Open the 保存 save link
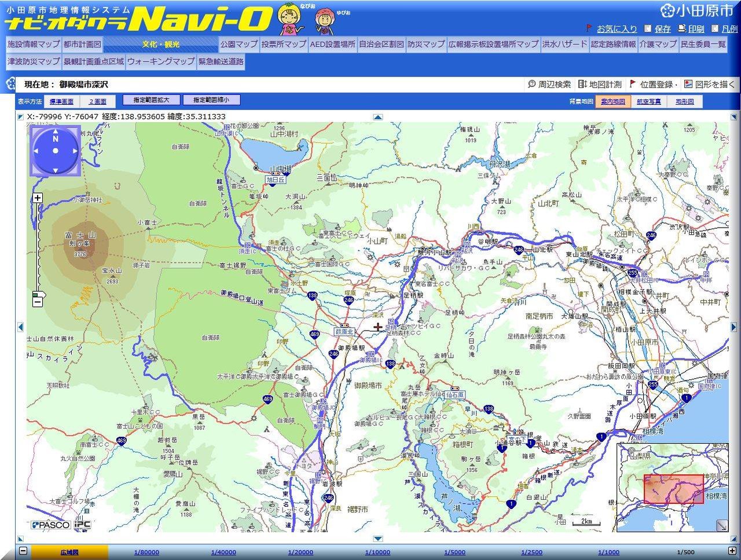 [663, 28]
